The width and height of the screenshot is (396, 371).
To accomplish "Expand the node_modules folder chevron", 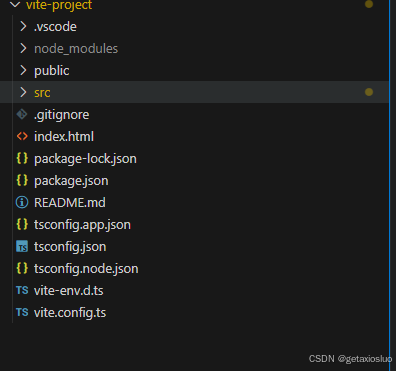I will [23, 48].
